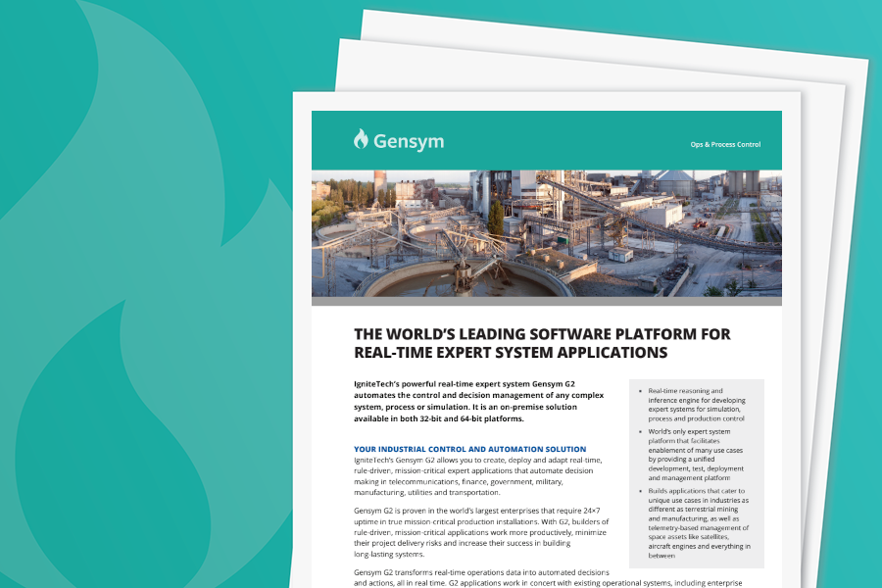882x588 pixels.
Task: Click the headline "THE WORLD'S LEADING SOFTWARE PLATFORM FOR"
Action: [542, 334]
